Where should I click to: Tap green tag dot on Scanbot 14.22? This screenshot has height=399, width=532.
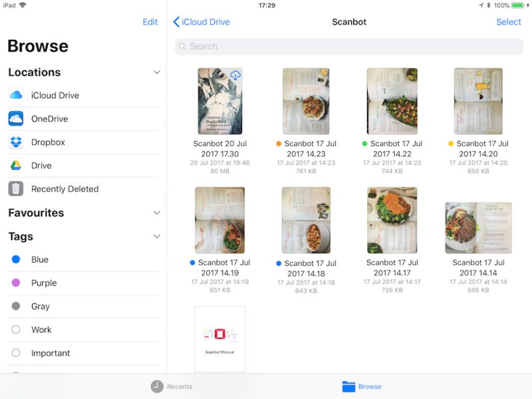tap(364, 144)
